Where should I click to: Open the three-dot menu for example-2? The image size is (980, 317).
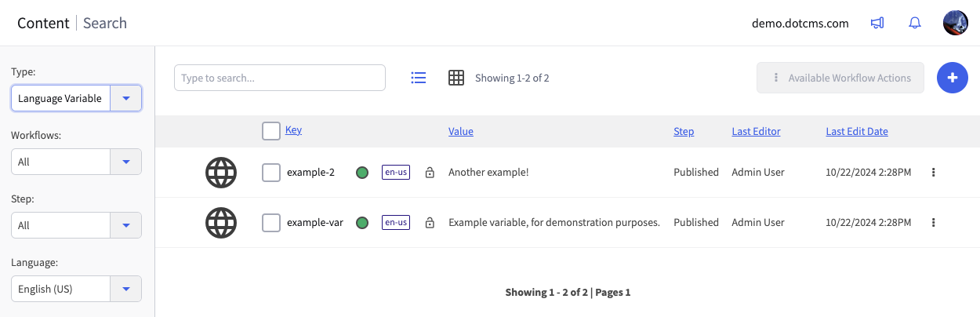tap(933, 173)
